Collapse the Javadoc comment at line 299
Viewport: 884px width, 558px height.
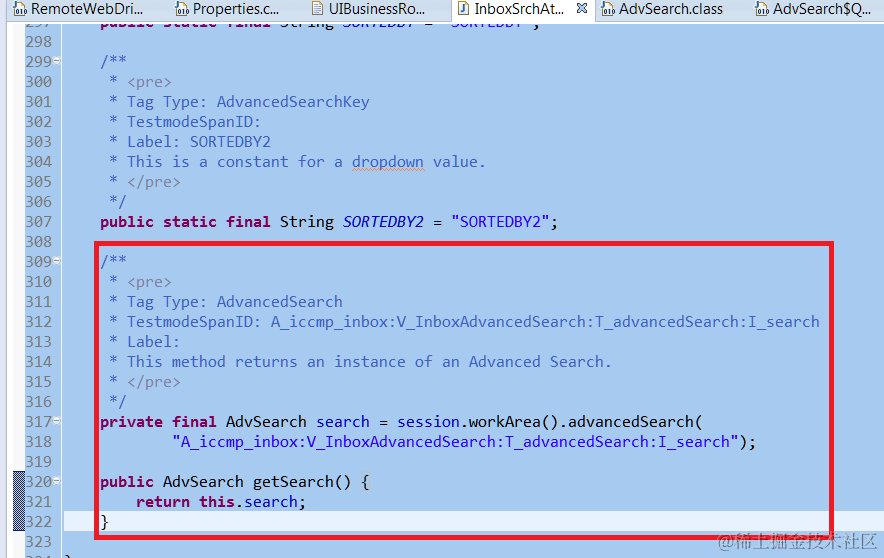(57, 61)
